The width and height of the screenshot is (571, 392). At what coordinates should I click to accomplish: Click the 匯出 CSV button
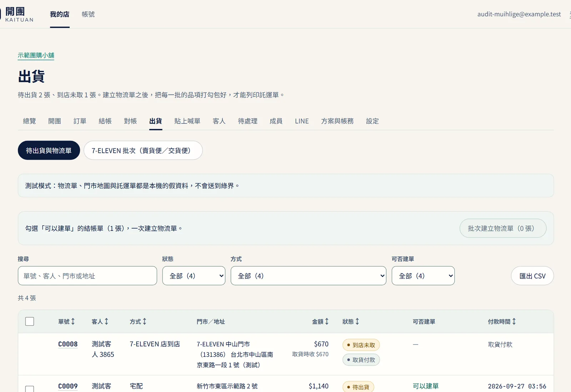point(532,276)
